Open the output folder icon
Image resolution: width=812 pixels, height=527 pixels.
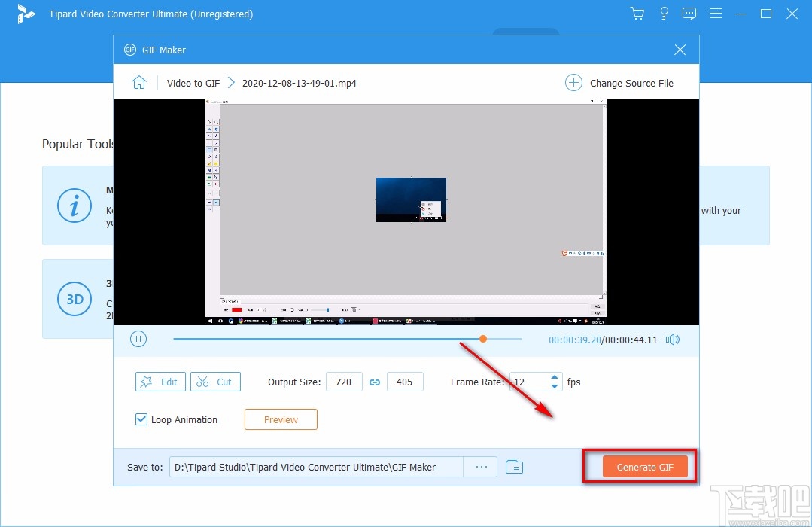pyautogui.click(x=514, y=467)
